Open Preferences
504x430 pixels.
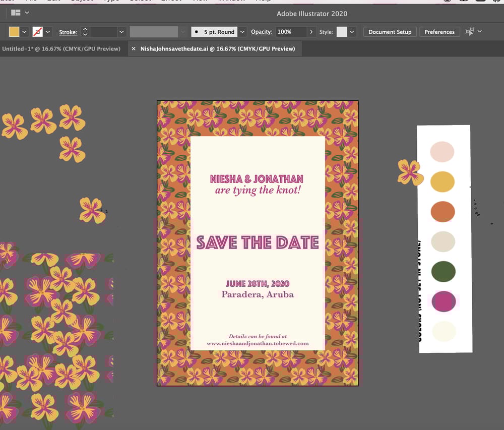coord(439,32)
